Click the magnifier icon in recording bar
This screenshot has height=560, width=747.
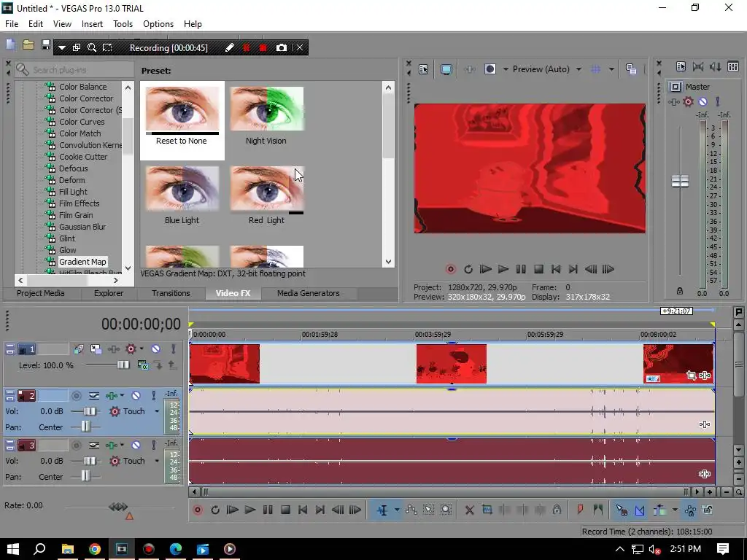(92, 47)
